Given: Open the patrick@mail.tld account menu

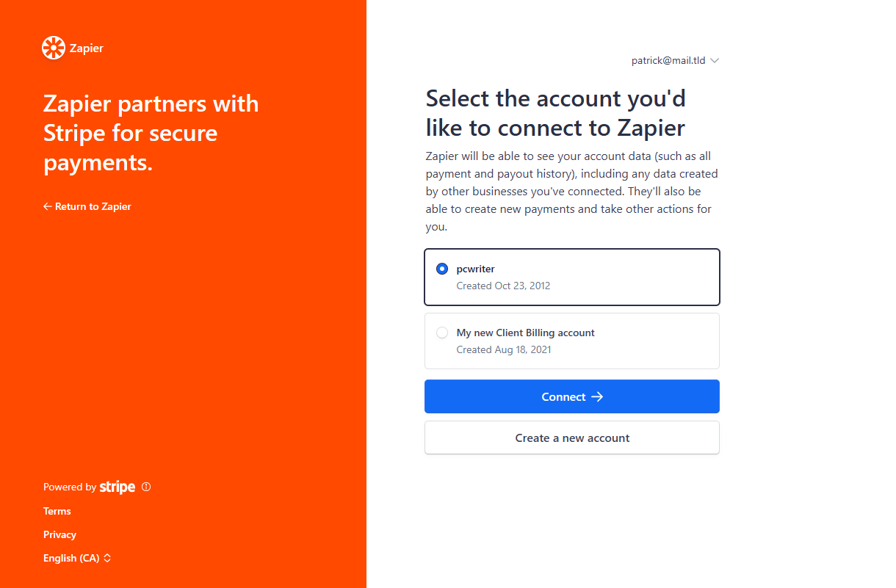Looking at the screenshot, I should [668, 61].
